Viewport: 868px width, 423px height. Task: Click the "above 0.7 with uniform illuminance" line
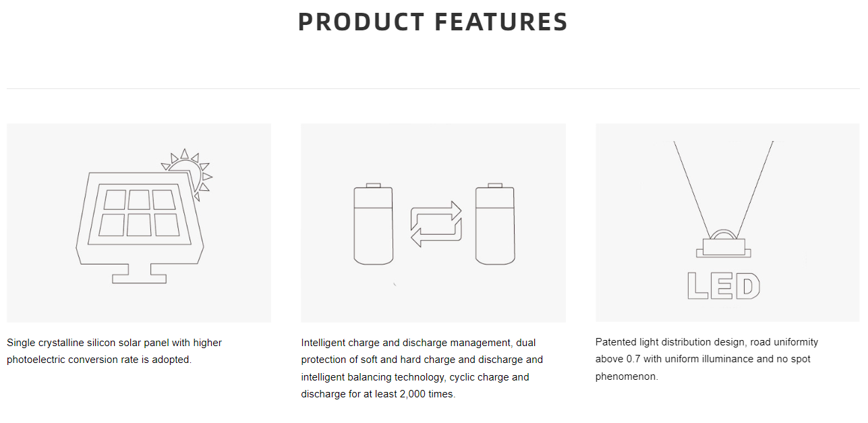703,359
